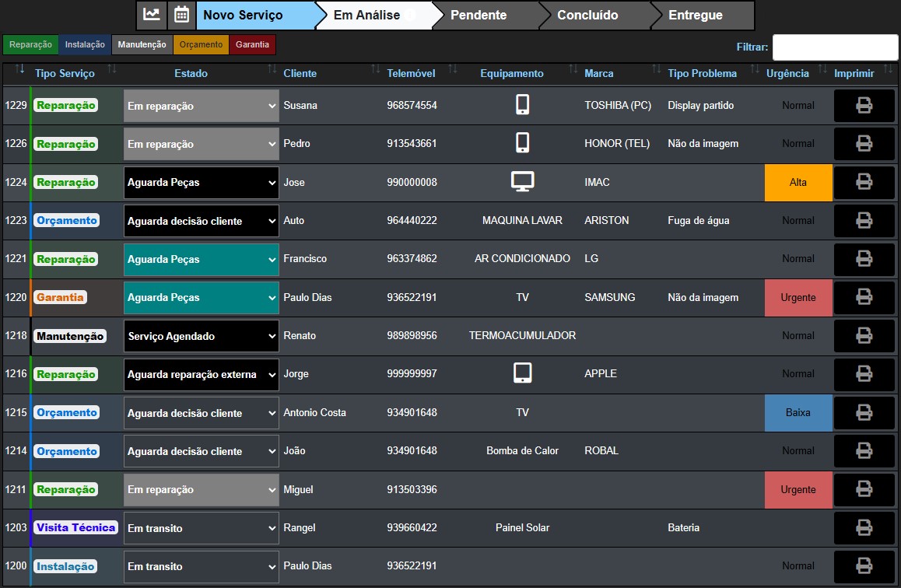Viewport: 901px width, 588px height.
Task: Print service 1215 for Antonio Costa
Action: tap(864, 412)
